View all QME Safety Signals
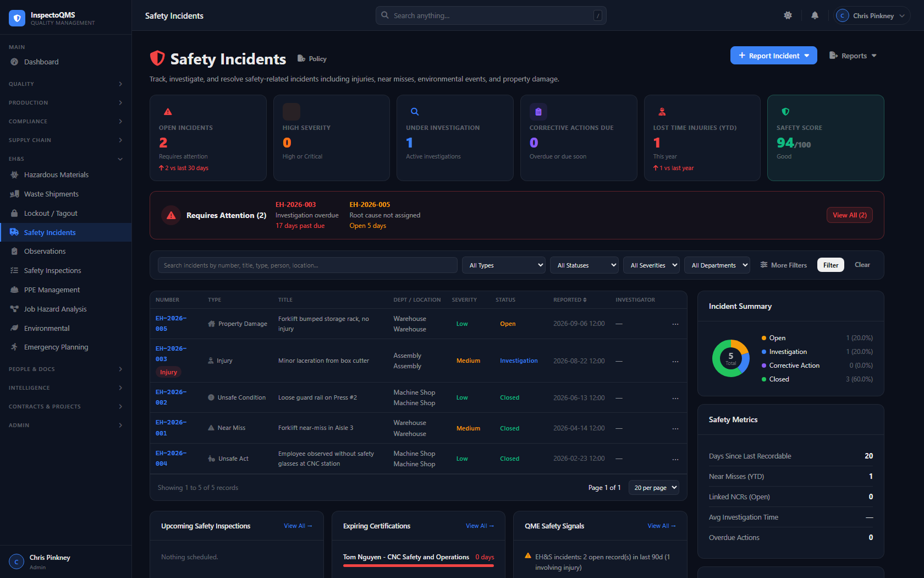Image resolution: width=924 pixels, height=578 pixels. tap(662, 526)
